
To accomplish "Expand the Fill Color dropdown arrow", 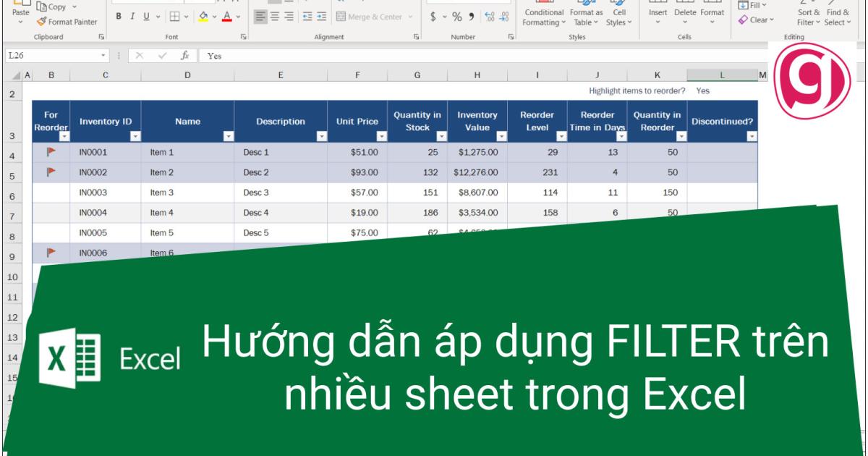I will click(x=214, y=17).
